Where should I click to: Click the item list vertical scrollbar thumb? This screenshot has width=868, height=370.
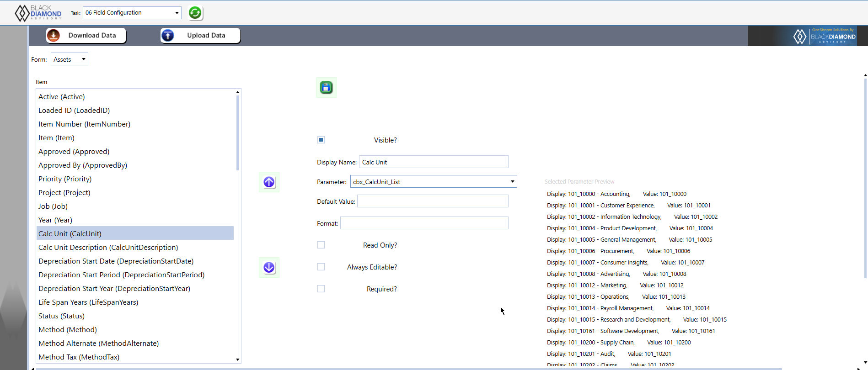[x=237, y=132]
